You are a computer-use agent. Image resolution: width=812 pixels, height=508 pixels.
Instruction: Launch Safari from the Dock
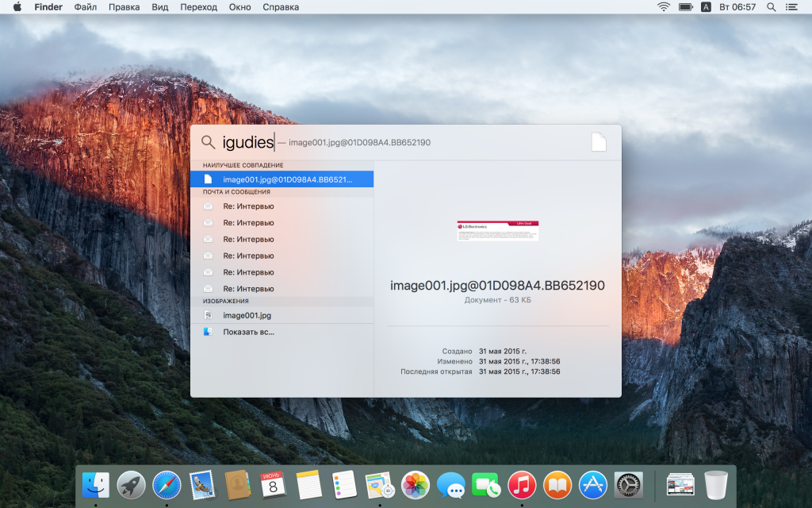coord(167,484)
